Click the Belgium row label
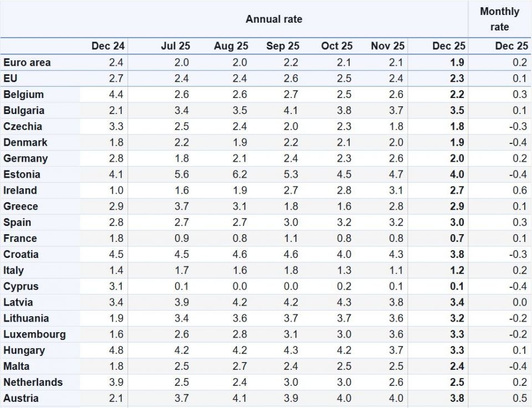 [23, 95]
